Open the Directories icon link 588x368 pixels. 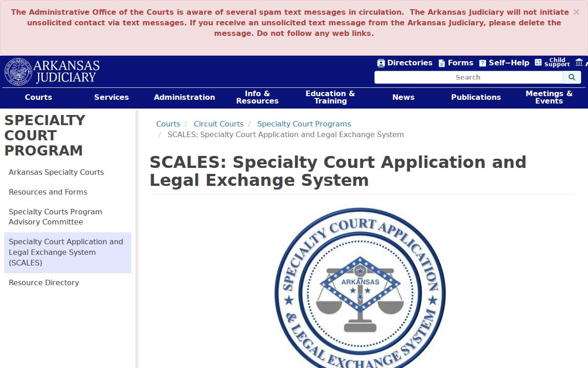405,63
